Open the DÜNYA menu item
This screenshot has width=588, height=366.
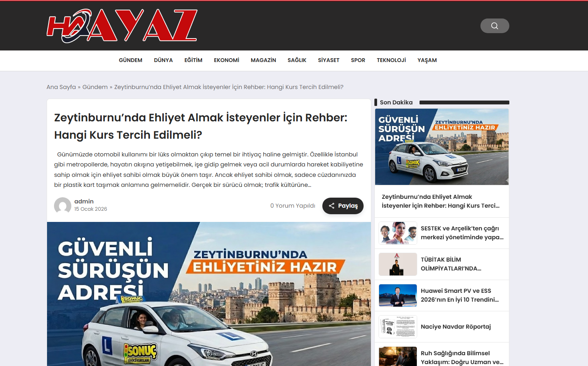coord(163,60)
